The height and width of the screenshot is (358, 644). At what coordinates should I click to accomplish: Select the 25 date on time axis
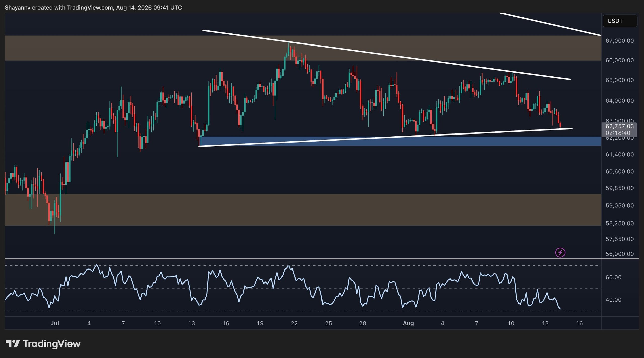328,323
